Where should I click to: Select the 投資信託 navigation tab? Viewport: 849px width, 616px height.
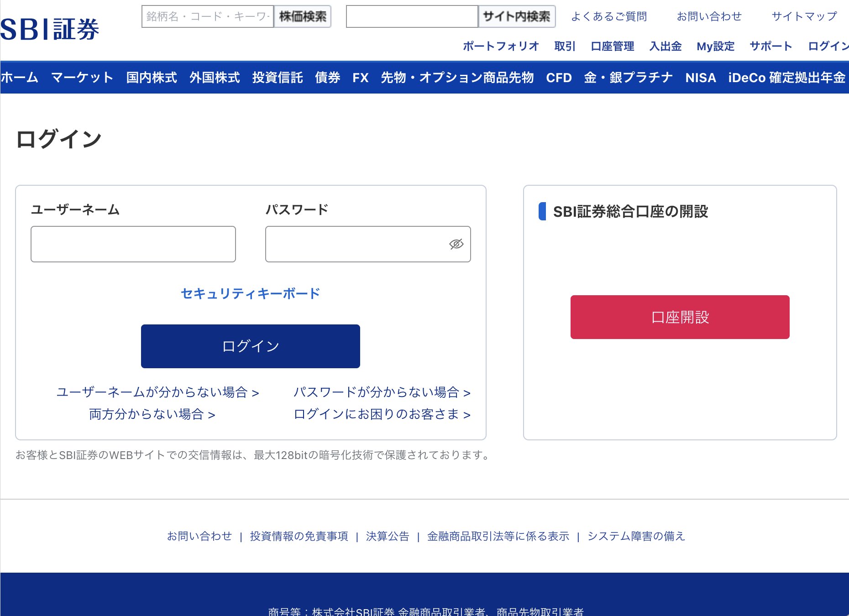(278, 78)
